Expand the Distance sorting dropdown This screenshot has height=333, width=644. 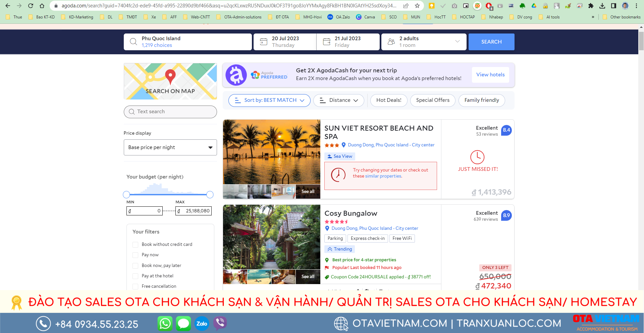point(338,100)
